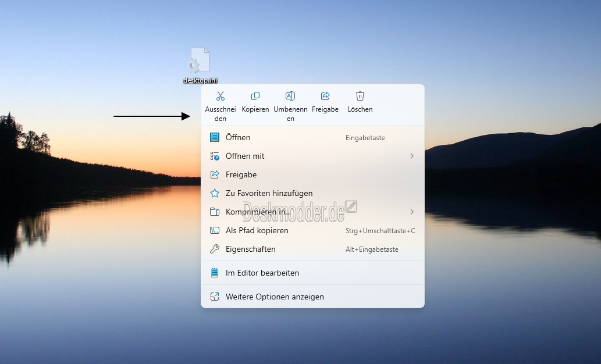Select the desktop.ini file on the desktop
Screen dimensions: 601x364
[200, 65]
